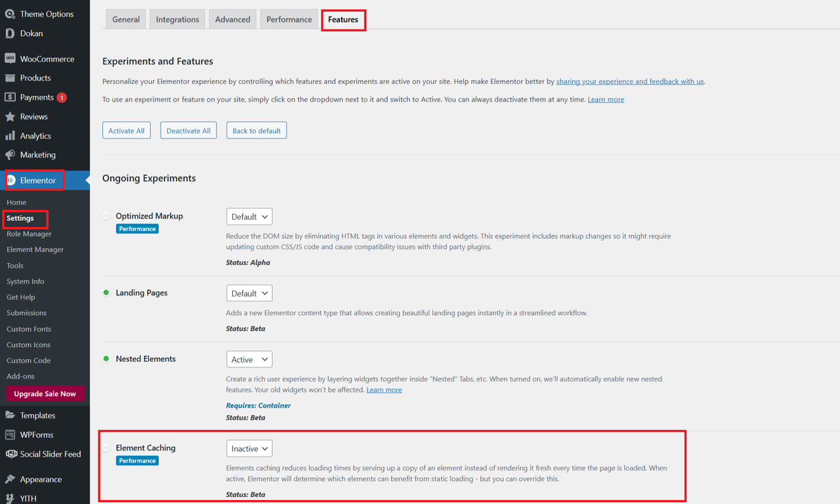The image size is (840, 504).
Task: Click the Upgrade Sale Now button
Action: 45,394
